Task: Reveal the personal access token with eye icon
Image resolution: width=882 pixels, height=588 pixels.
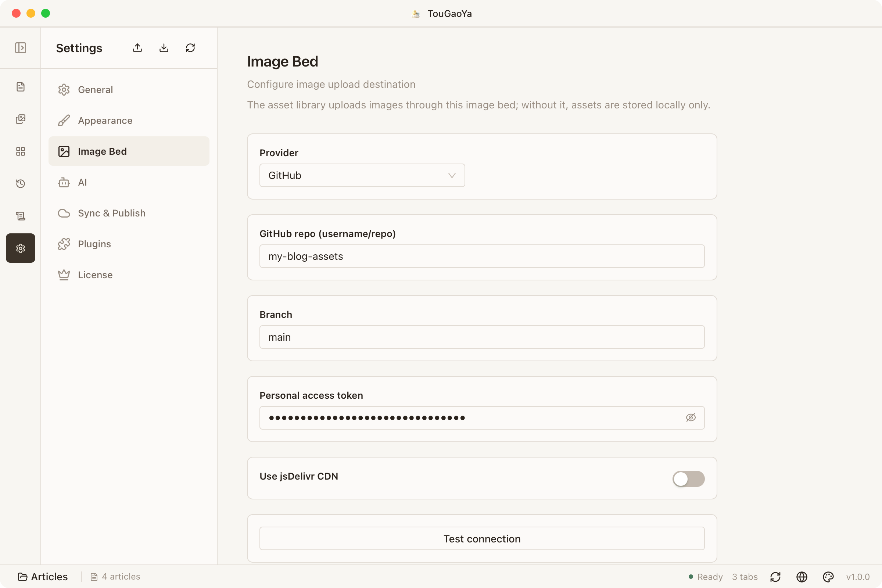Action: coord(691,417)
